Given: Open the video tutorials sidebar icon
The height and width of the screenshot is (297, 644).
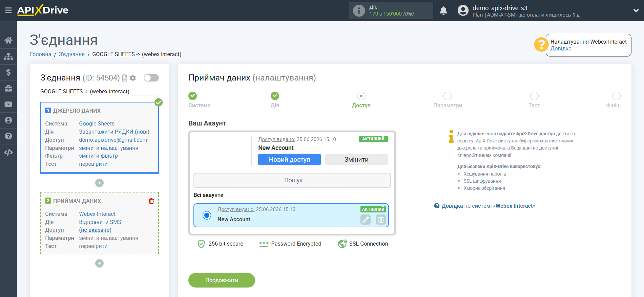Looking at the screenshot, I should click(x=8, y=104).
